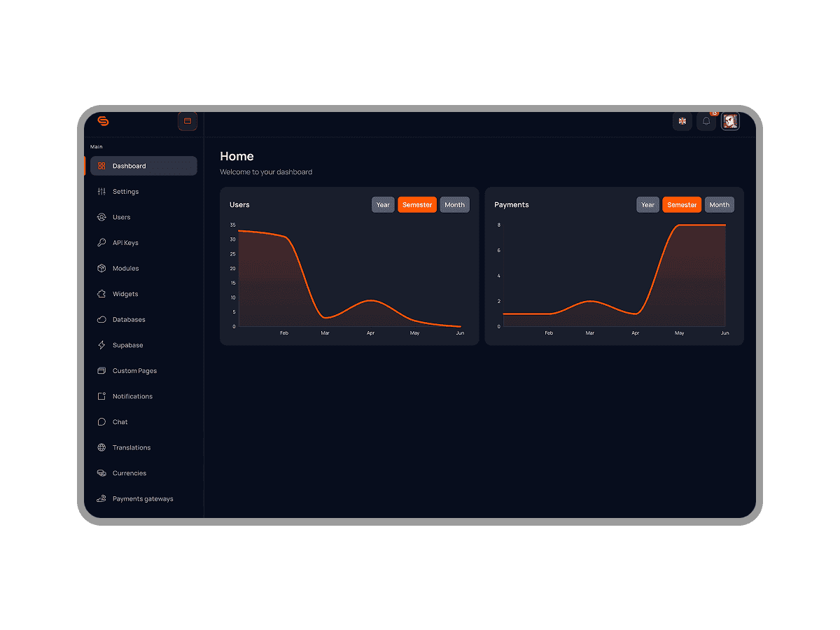Open the Payments gateways link
This screenshot has width=840, height=630.
(143, 499)
